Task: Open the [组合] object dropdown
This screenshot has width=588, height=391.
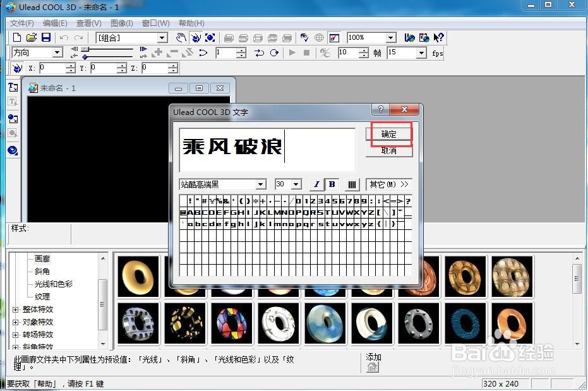Action: click(162, 37)
